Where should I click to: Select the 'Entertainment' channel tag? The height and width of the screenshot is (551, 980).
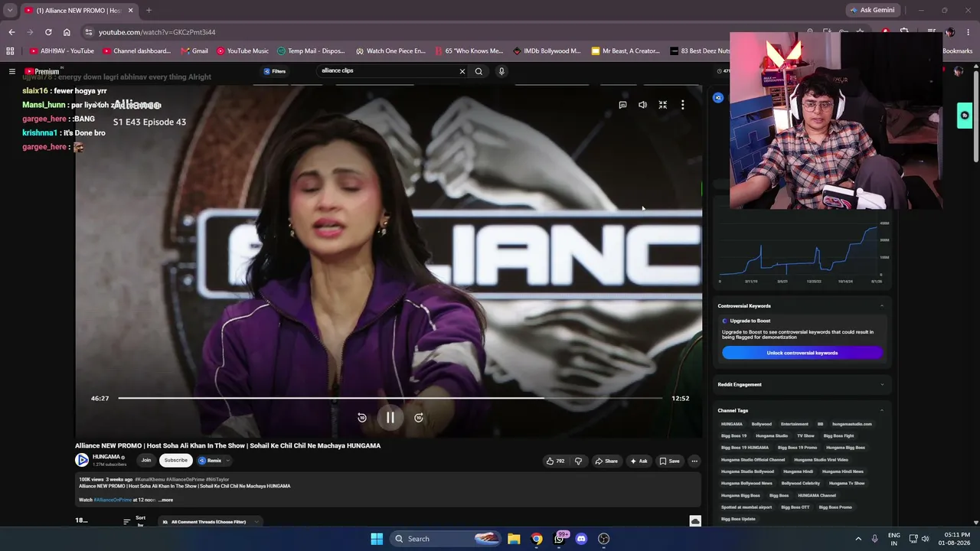tap(795, 424)
